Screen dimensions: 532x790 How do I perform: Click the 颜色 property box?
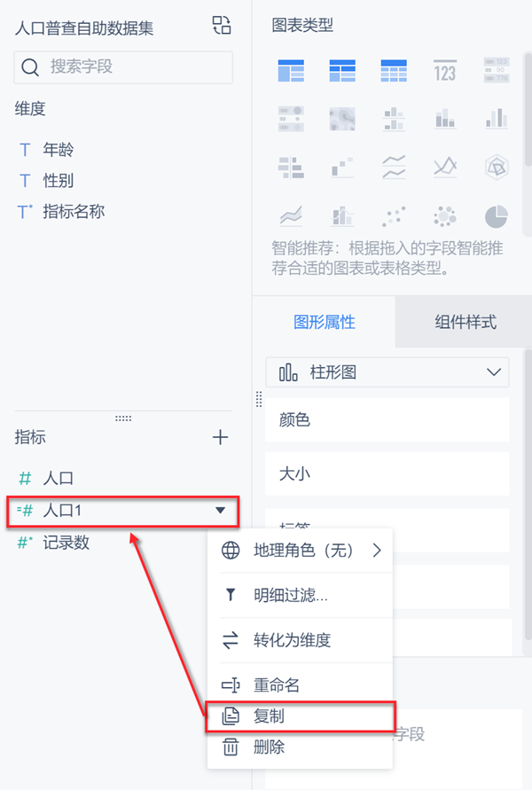coord(387,420)
